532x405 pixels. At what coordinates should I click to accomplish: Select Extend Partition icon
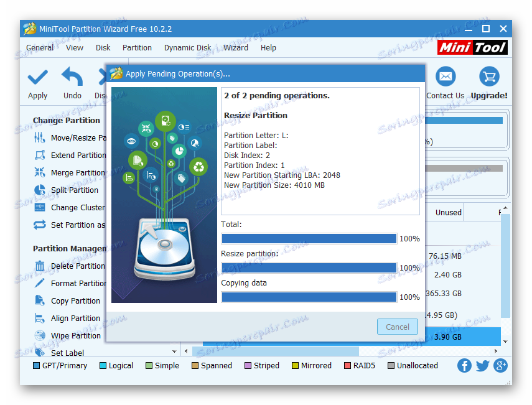coord(40,155)
